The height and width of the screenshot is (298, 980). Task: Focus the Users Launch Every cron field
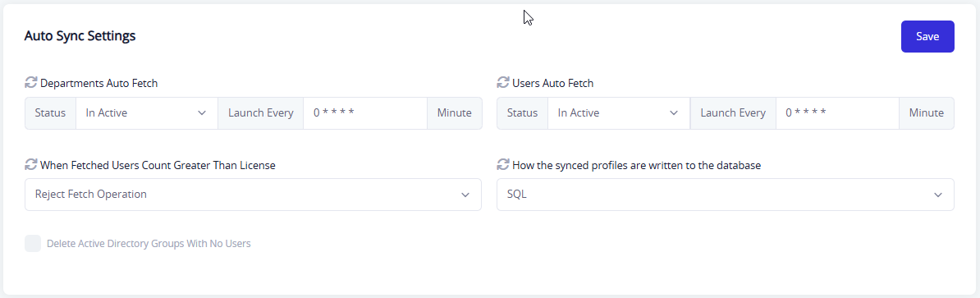coord(837,113)
